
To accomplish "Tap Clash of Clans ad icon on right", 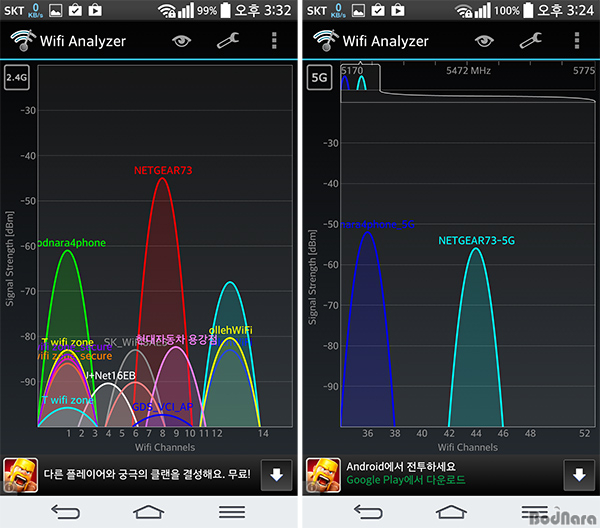I will [x=323, y=475].
